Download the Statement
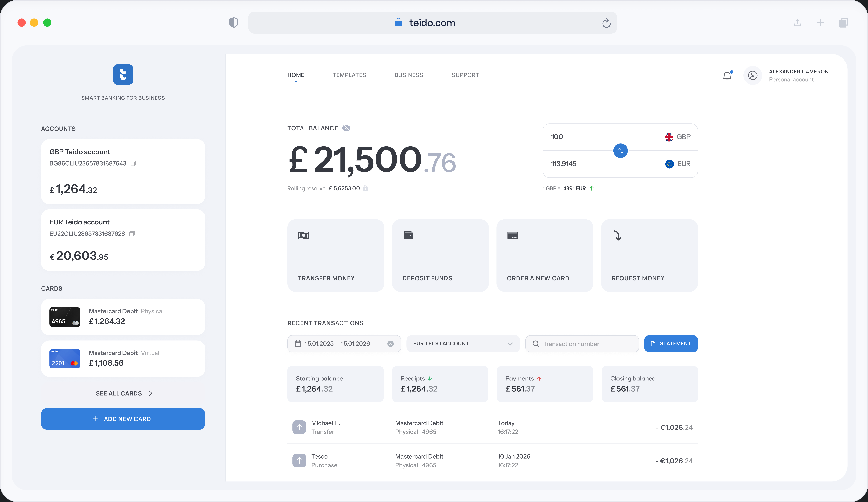The height and width of the screenshot is (502, 868). coord(671,343)
